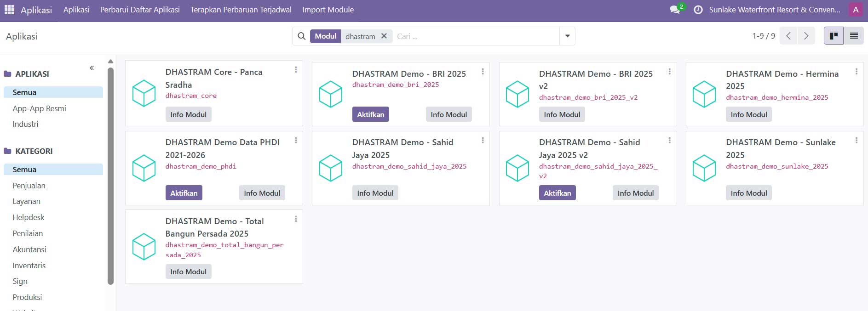The height and width of the screenshot is (311, 868).
Task: Open the activities clock icon
Action: pyautogui.click(x=698, y=10)
